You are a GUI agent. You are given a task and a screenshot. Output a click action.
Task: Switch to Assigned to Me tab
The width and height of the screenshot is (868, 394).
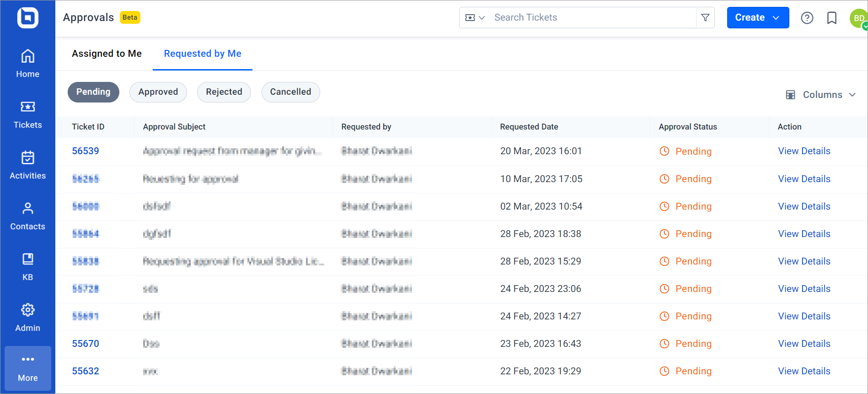pyautogui.click(x=107, y=54)
